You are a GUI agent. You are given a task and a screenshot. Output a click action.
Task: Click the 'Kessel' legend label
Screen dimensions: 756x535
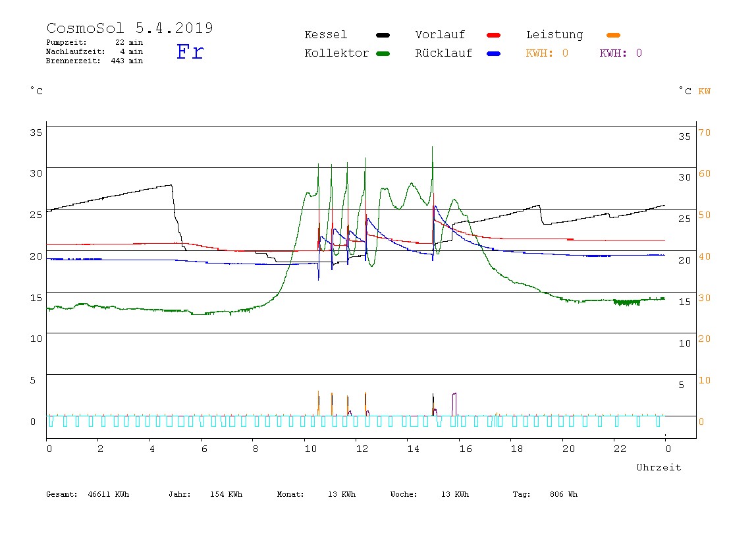[326, 35]
